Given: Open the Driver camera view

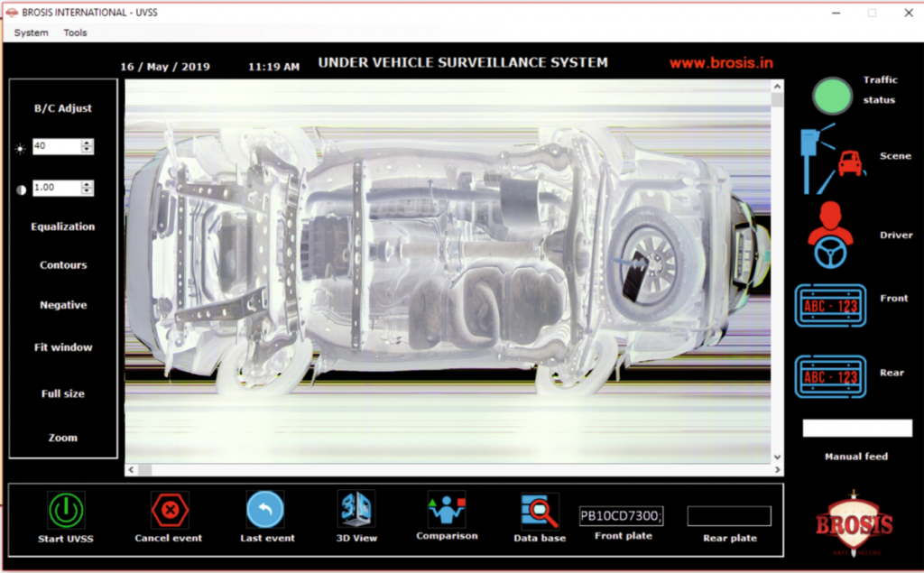Looking at the screenshot, I should (x=830, y=234).
